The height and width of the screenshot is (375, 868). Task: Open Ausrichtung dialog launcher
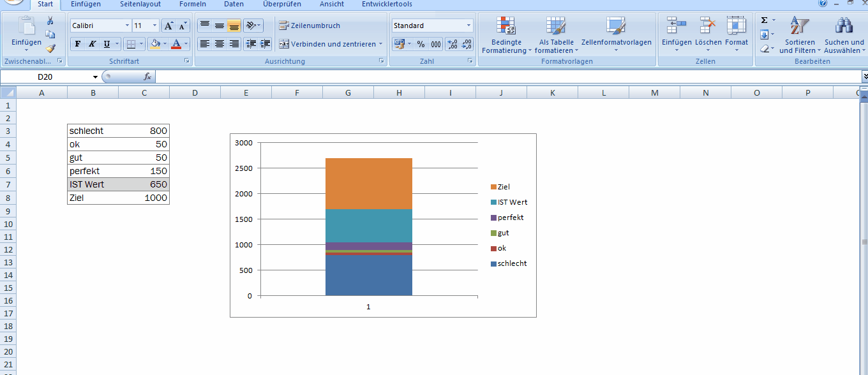pyautogui.click(x=382, y=61)
